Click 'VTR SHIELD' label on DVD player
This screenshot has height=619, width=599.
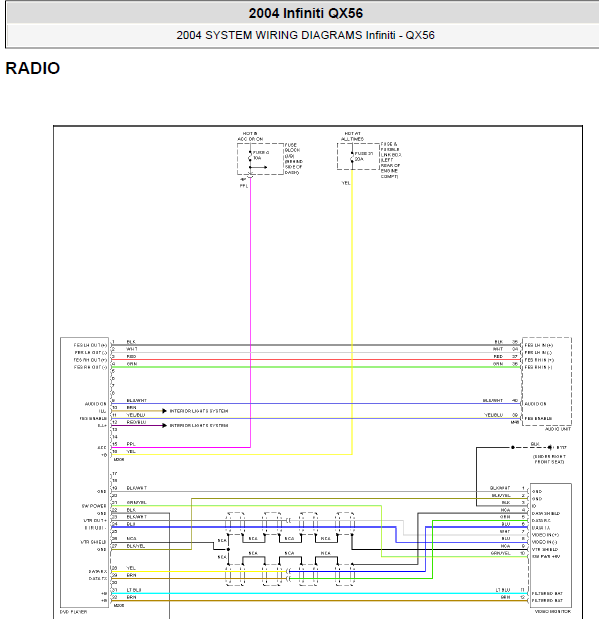tap(94, 542)
